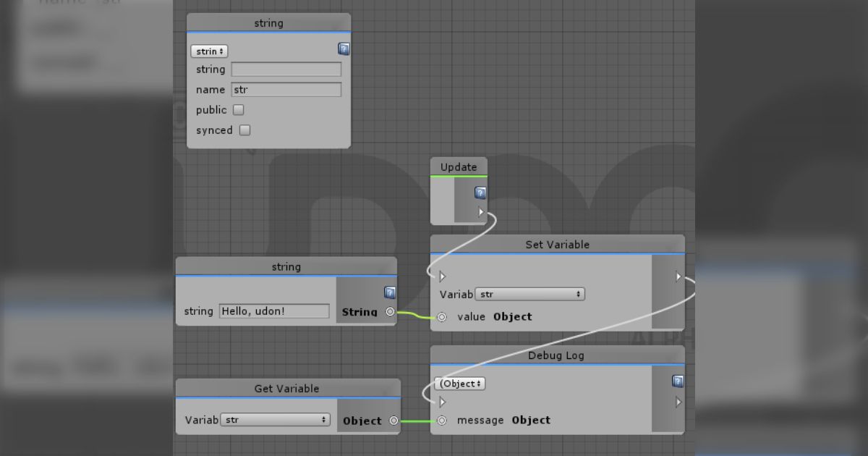The height and width of the screenshot is (456, 868).
Task: Click the name field containing "str"
Action: pyautogui.click(x=286, y=90)
